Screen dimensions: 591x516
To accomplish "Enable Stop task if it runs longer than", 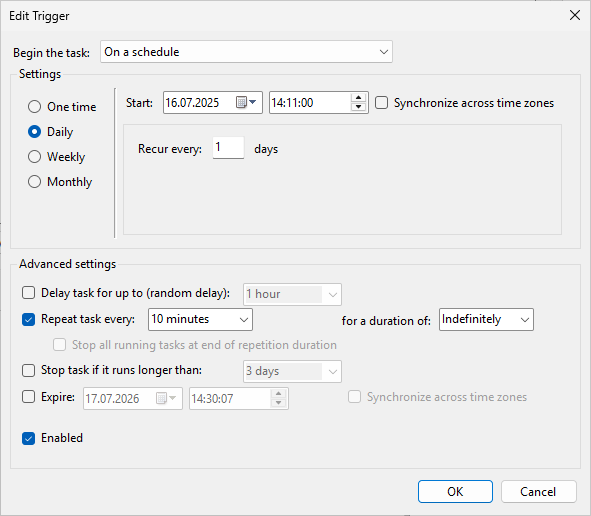I will (29, 370).
